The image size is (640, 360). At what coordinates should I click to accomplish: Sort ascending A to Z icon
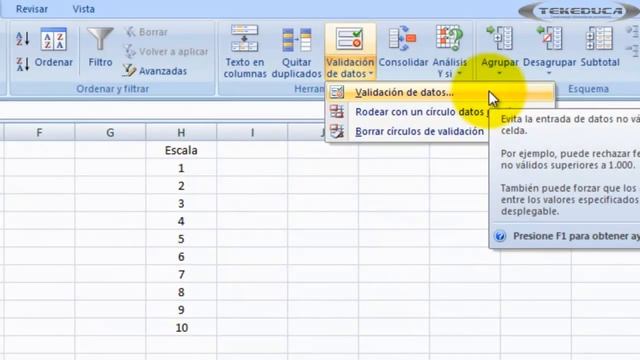(x=22, y=39)
